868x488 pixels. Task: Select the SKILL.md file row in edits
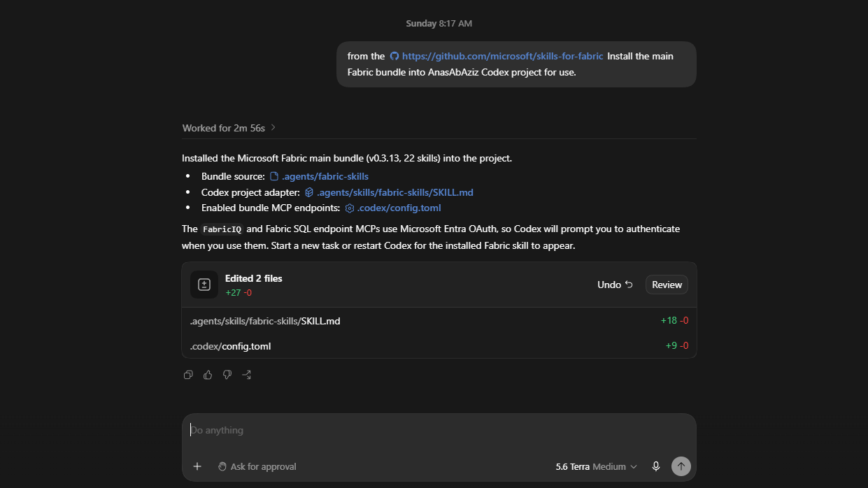tap(439, 321)
